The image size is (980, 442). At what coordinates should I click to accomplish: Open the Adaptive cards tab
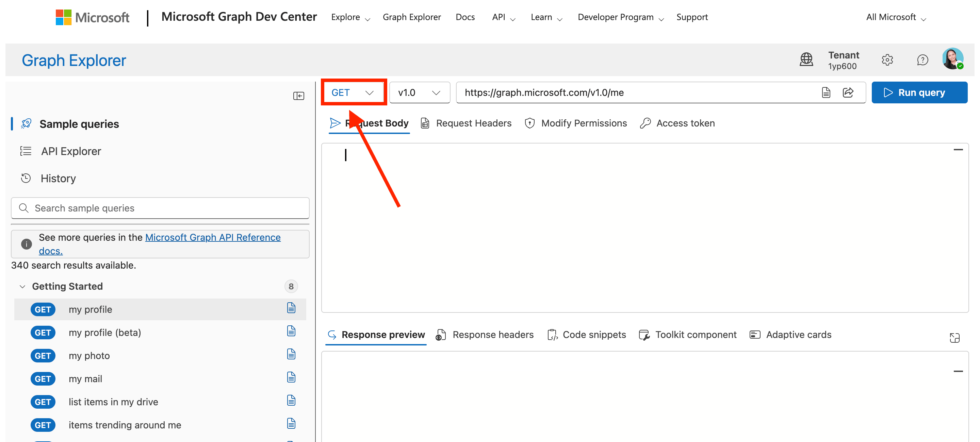[790, 335]
